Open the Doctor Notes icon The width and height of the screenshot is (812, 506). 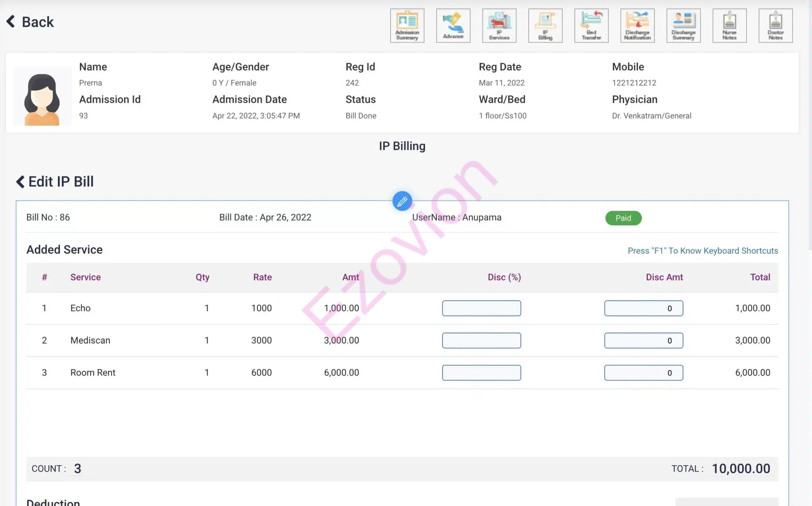click(x=775, y=26)
